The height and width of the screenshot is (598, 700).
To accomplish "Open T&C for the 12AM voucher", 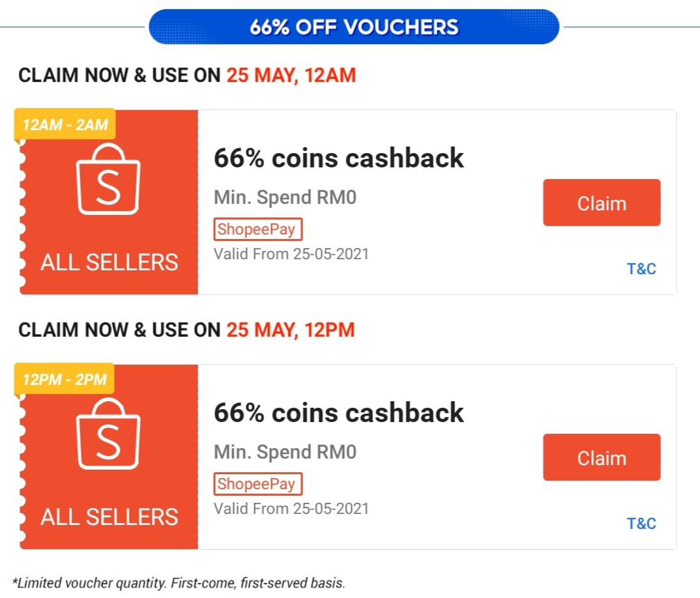I will pos(641,269).
